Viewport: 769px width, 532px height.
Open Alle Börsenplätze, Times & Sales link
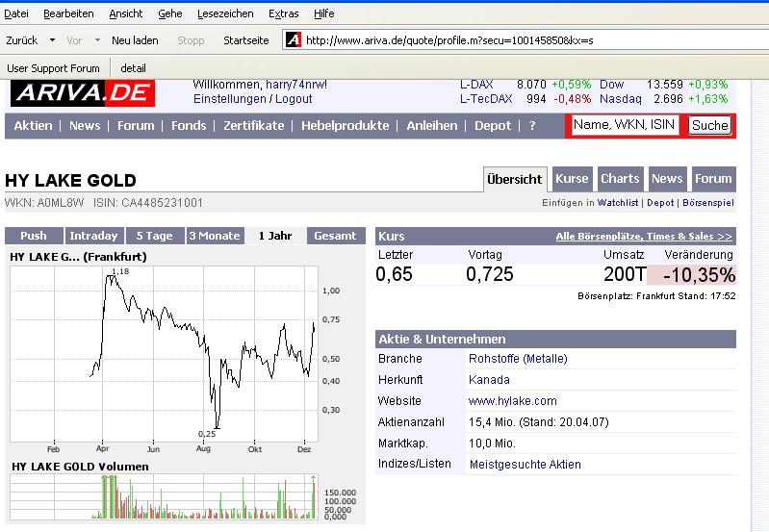(643, 236)
